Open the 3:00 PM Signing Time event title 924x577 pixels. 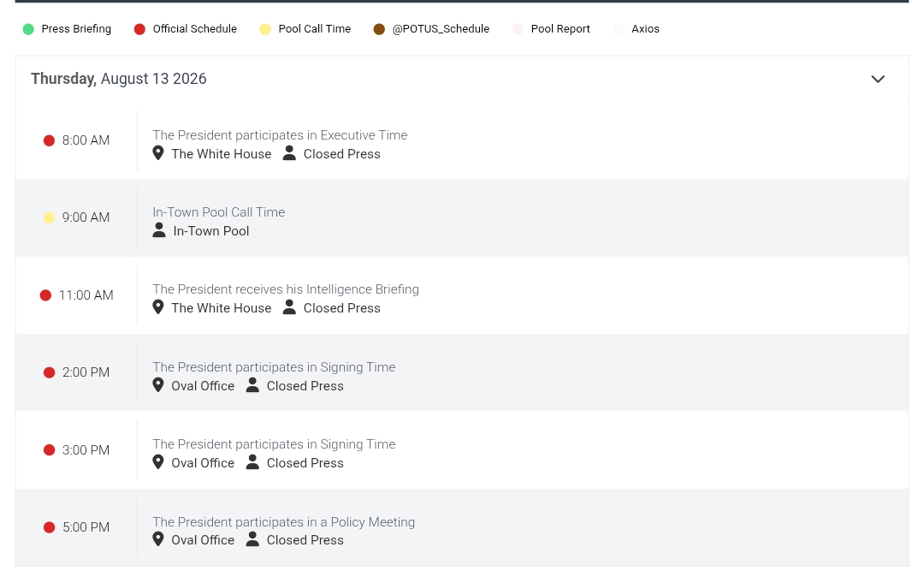[274, 444]
